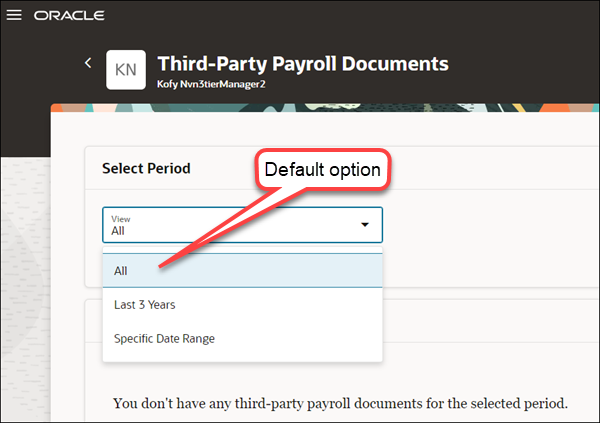Click the no payroll documents message
600x423 pixels.
coord(340,404)
